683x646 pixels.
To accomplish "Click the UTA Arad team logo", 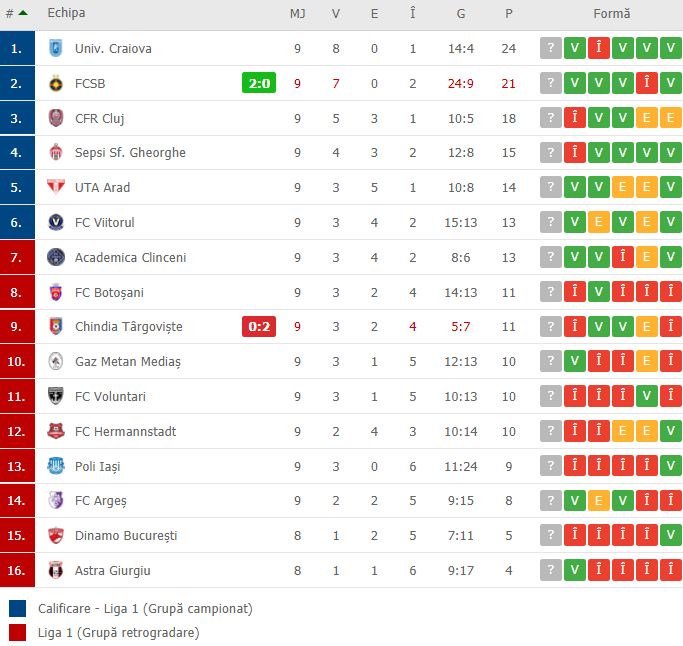I will (x=56, y=187).
